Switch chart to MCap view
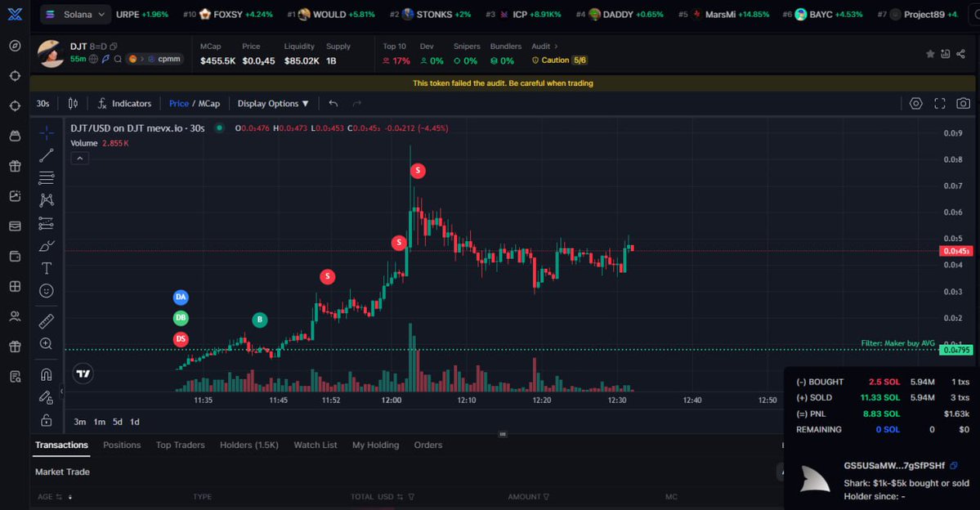 point(209,104)
